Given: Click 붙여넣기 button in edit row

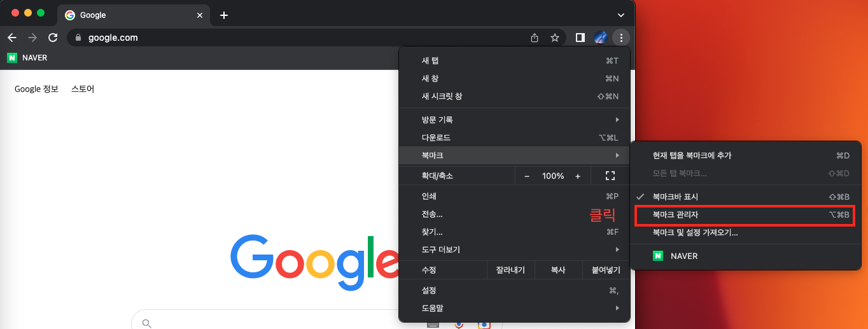Looking at the screenshot, I should [x=606, y=270].
